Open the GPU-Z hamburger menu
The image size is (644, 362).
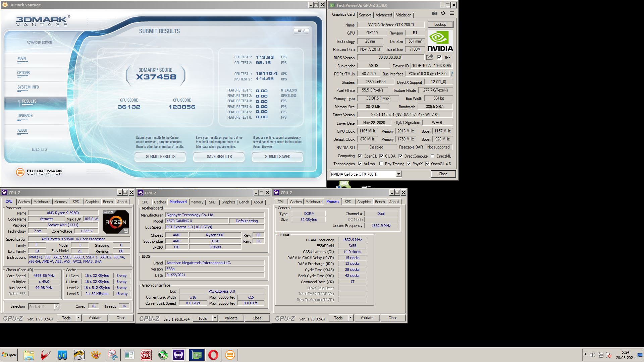tap(452, 13)
